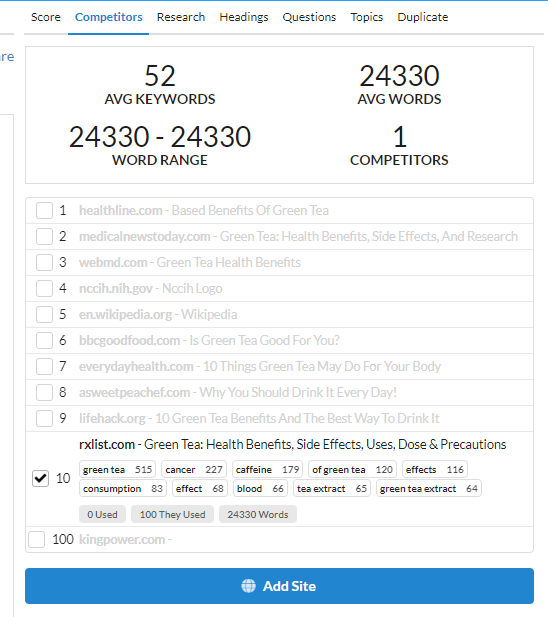
Task: Select the 'green tea 515' keyword tag
Action: [117, 469]
